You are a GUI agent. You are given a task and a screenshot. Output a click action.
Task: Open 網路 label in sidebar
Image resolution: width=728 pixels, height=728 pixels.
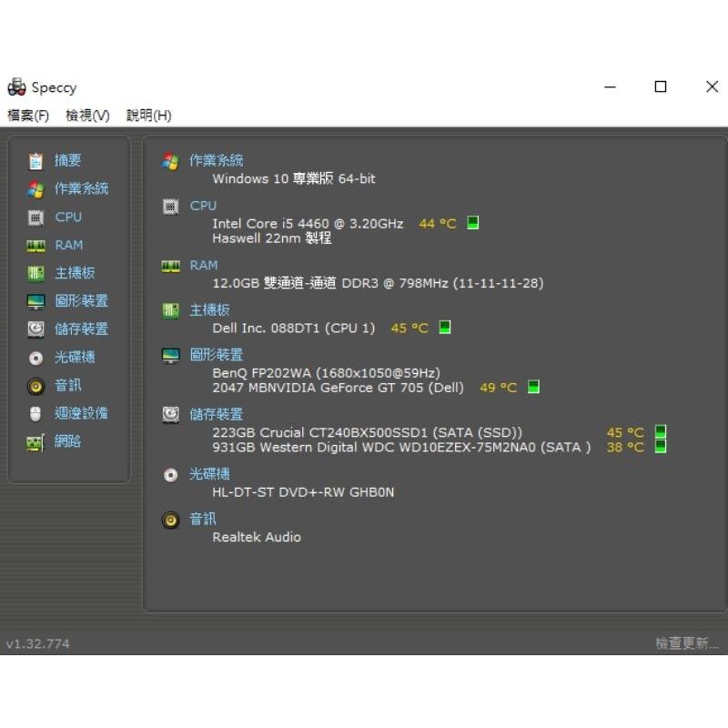tap(67, 441)
